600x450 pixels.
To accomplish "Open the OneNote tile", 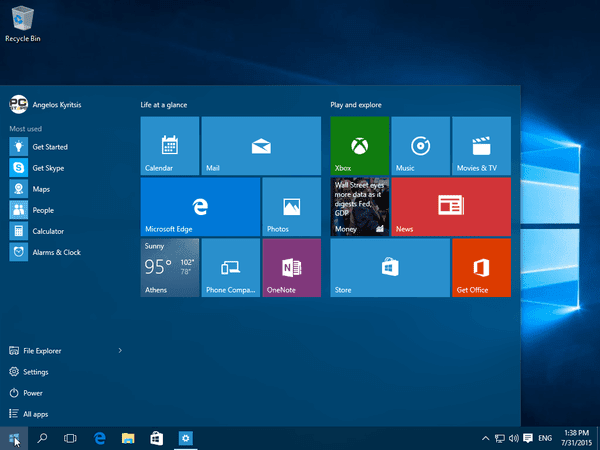I will click(292, 267).
